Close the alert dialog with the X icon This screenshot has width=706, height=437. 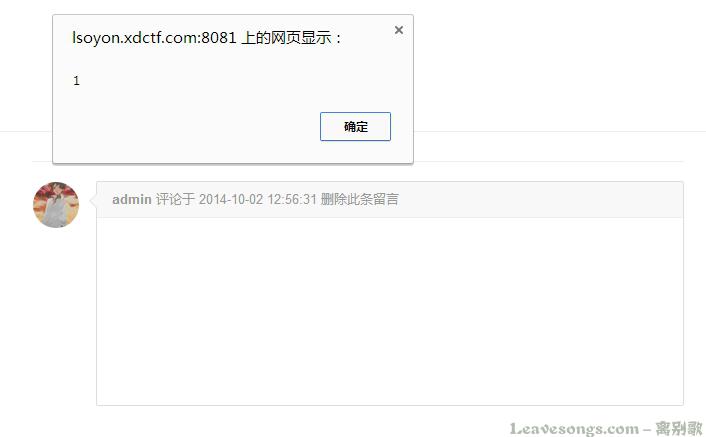[x=398, y=30]
